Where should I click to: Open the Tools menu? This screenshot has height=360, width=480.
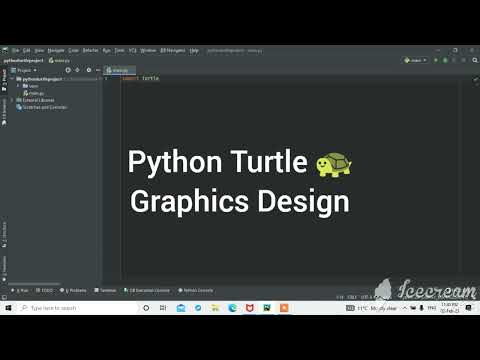coord(119,51)
